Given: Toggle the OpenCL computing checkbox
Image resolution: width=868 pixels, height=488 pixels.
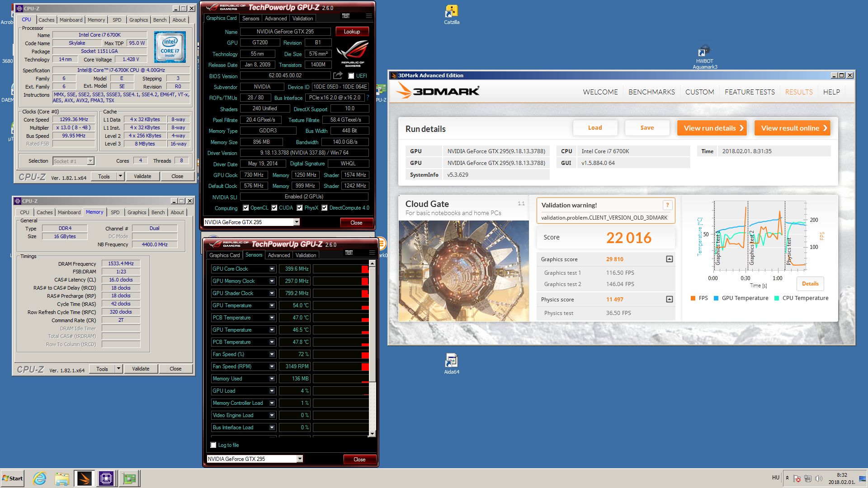Looking at the screenshot, I should 246,208.
